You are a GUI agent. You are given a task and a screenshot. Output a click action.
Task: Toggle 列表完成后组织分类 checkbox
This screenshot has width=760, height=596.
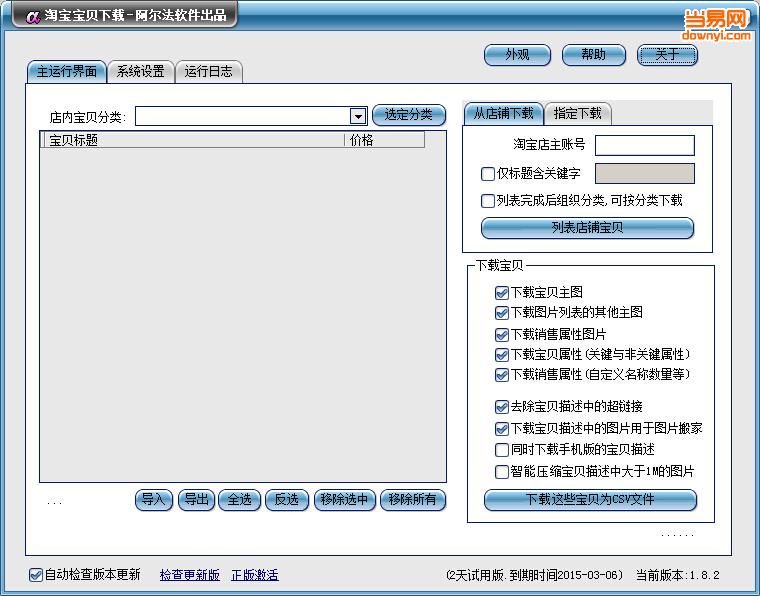(488, 201)
